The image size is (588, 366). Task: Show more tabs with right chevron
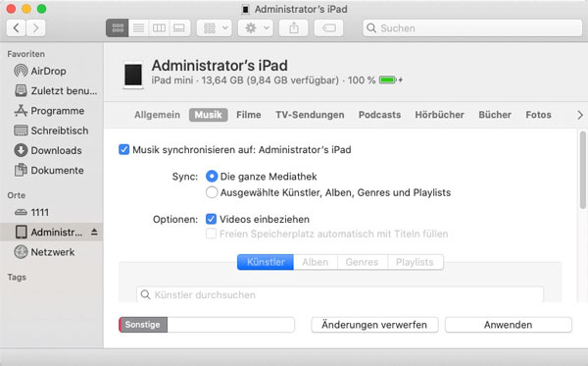click(580, 115)
